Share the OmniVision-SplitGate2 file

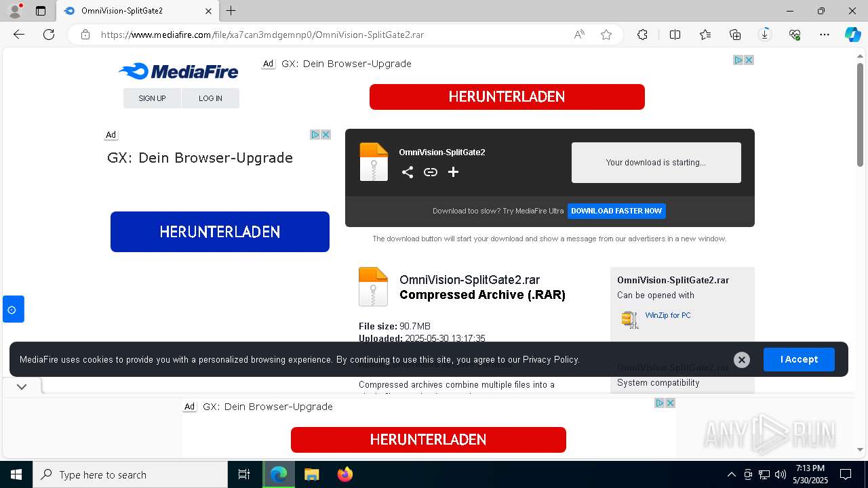coord(408,172)
